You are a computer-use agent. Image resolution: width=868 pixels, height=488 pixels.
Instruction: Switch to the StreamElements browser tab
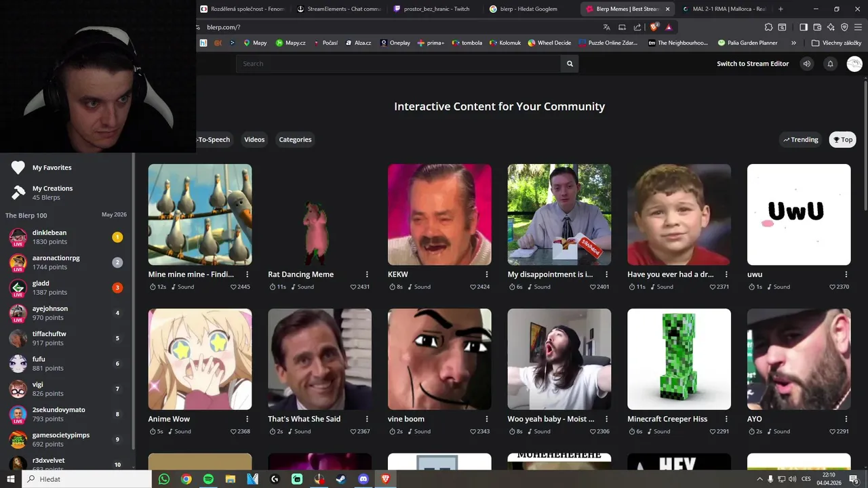[339, 9]
